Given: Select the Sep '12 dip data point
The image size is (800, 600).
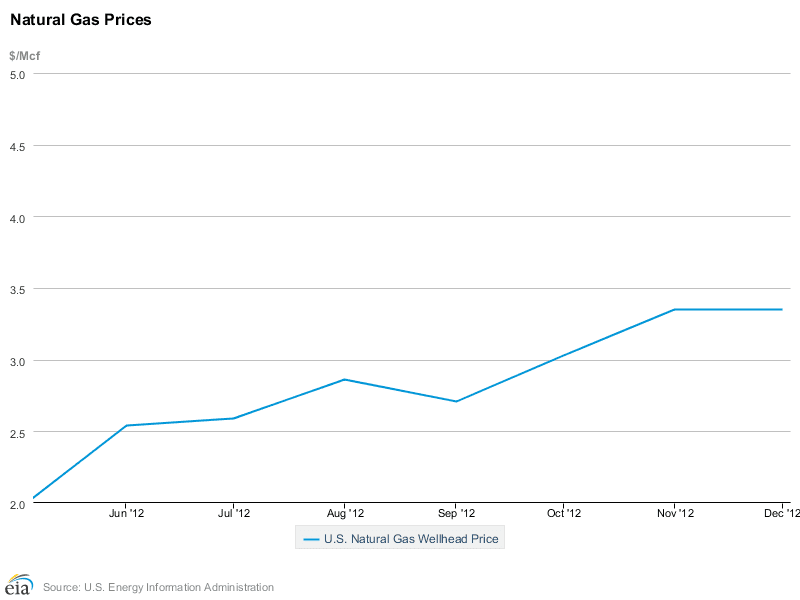Looking at the screenshot, I should pos(456,401).
